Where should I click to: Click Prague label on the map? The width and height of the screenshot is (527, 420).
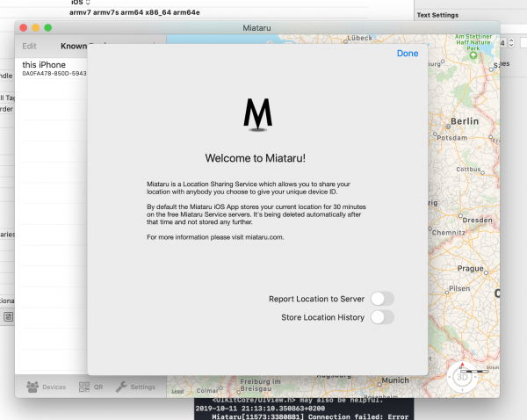point(470,268)
